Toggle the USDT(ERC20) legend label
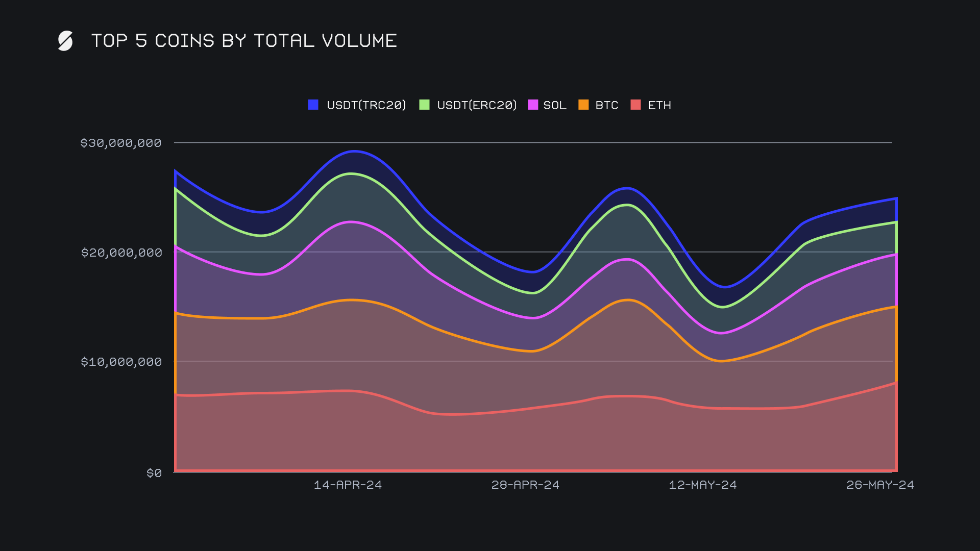This screenshot has height=551, width=980. tap(477, 105)
